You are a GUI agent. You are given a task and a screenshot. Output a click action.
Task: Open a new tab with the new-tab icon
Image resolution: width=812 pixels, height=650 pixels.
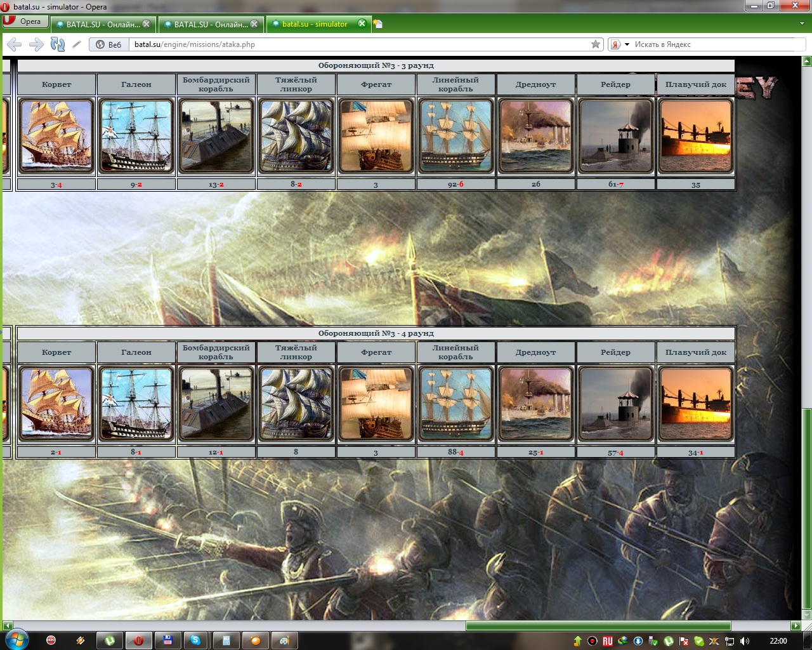point(378,24)
